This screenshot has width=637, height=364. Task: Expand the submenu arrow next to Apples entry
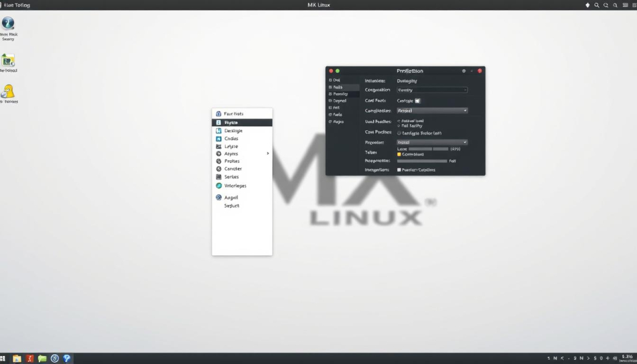(268, 153)
